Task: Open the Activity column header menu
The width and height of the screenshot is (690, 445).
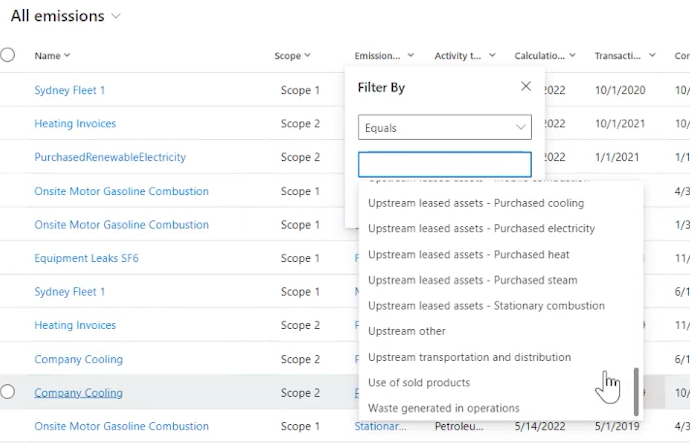Action: [465, 55]
